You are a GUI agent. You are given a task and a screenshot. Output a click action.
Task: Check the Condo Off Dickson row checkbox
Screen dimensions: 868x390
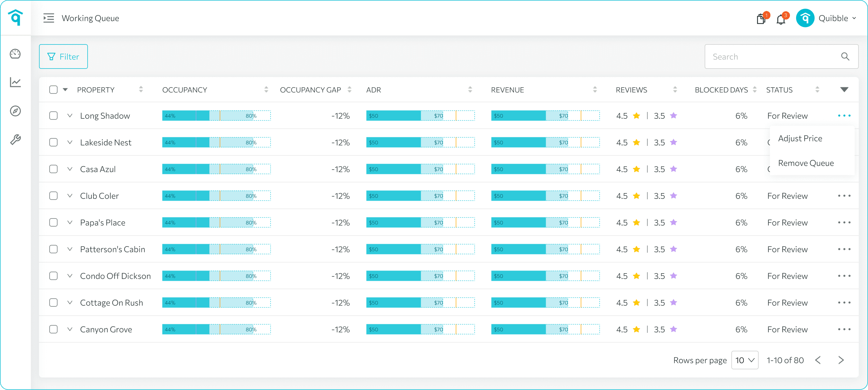click(53, 276)
